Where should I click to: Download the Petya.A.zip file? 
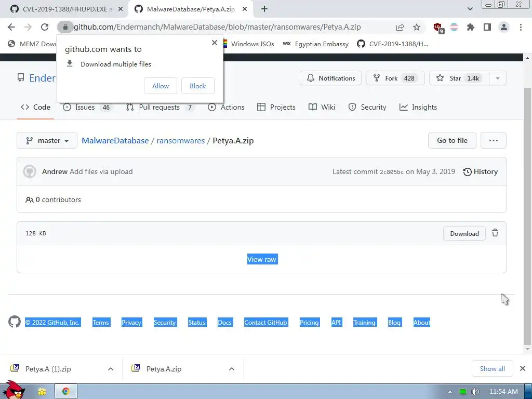pos(464,233)
